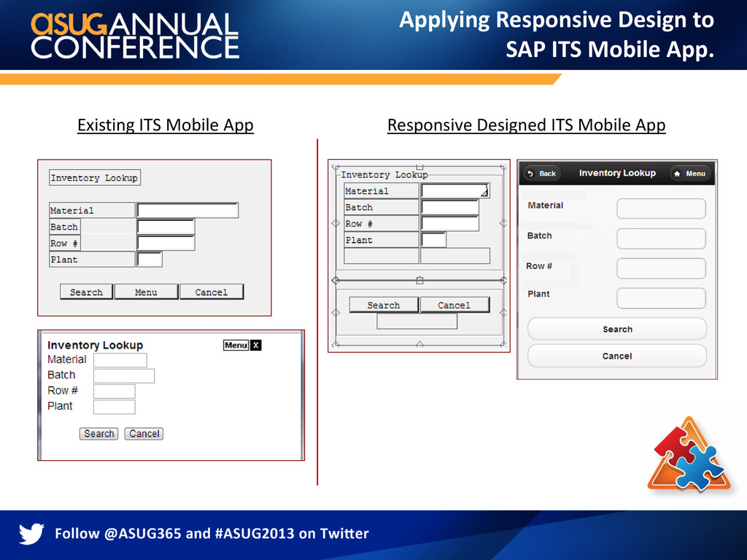Tap the wide Search button in responsive app
The image size is (747, 560).
point(617,329)
